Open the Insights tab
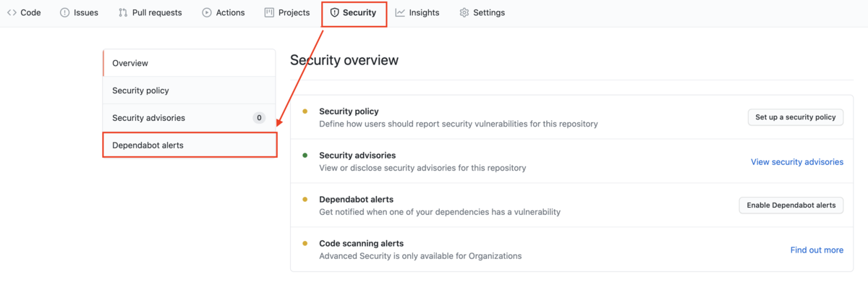The image size is (868, 288). 417,12
